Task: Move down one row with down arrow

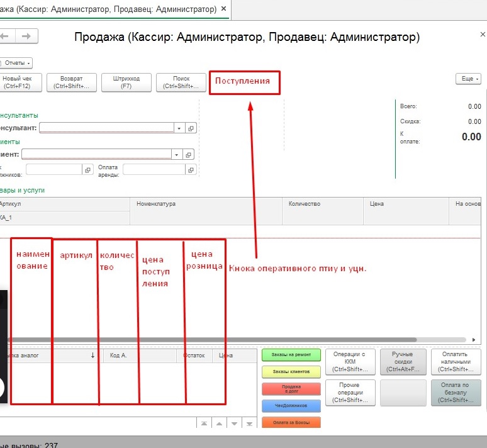Action: coord(234,424)
